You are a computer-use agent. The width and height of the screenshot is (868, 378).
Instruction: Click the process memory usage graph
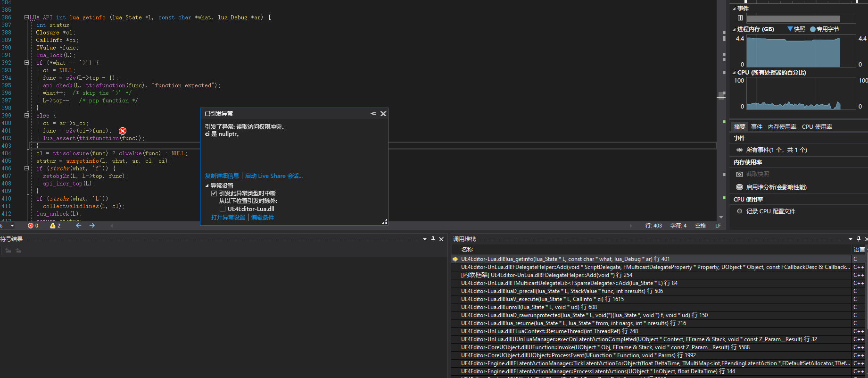801,51
